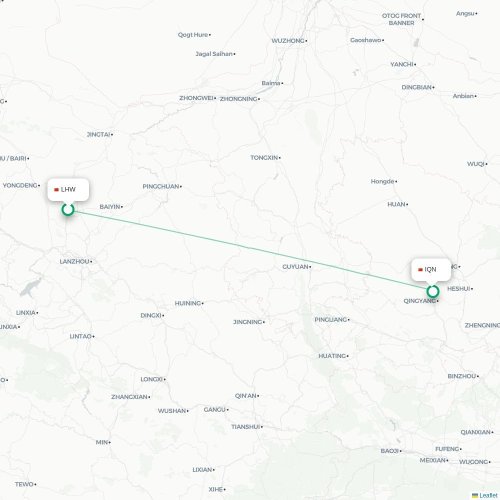500x500 pixels.
Task: Select the GUYUAN city label
Action: click(x=295, y=267)
